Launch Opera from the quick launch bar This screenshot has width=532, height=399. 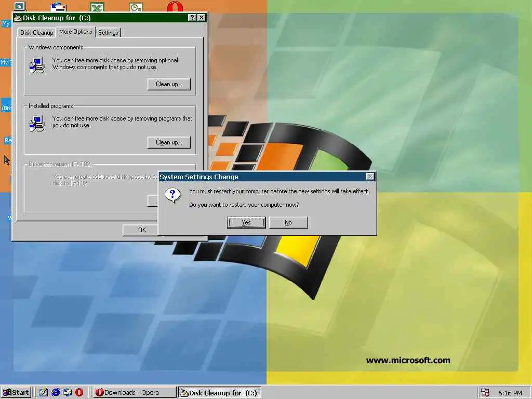79,393
